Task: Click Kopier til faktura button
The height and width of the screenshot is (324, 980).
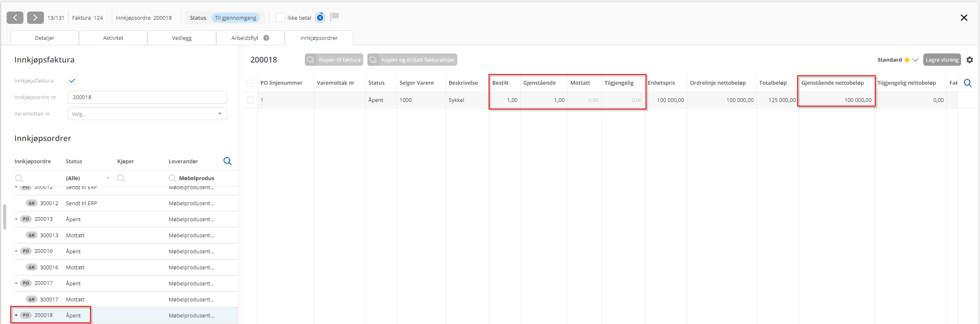Action: 334,60
